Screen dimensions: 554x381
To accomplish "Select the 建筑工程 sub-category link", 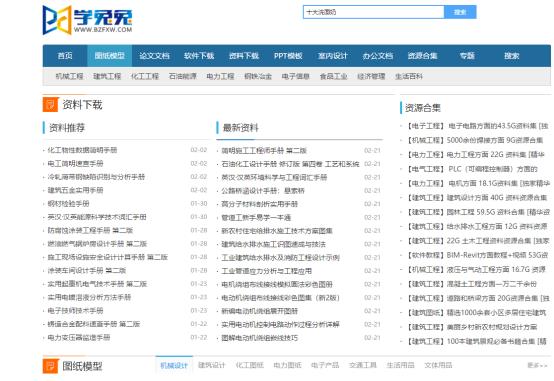I will pyautogui.click(x=107, y=76).
